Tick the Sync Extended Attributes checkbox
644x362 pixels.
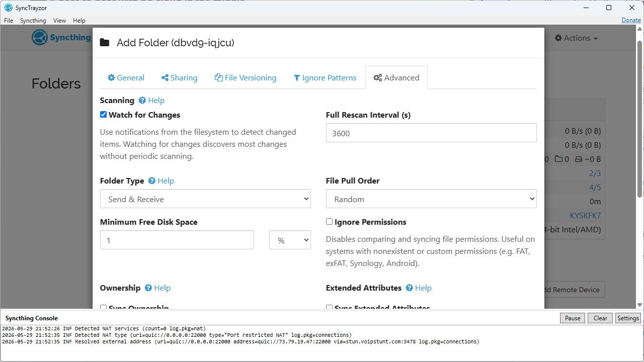(329, 307)
